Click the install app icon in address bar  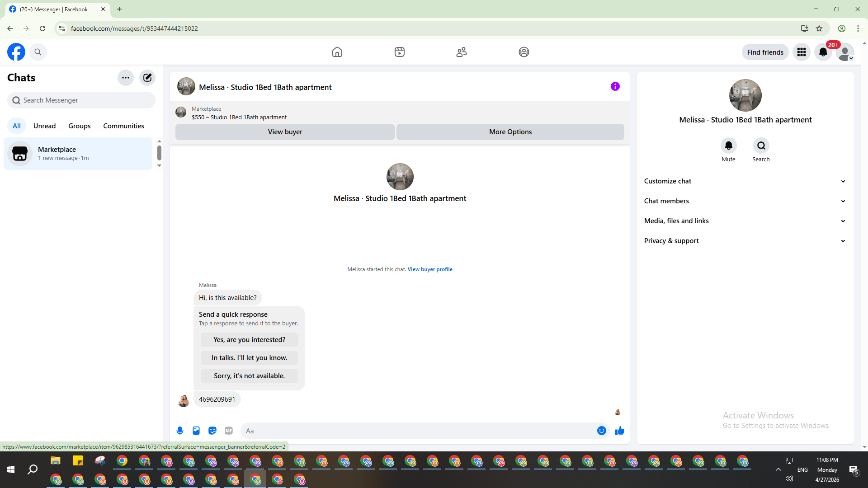click(x=804, y=28)
